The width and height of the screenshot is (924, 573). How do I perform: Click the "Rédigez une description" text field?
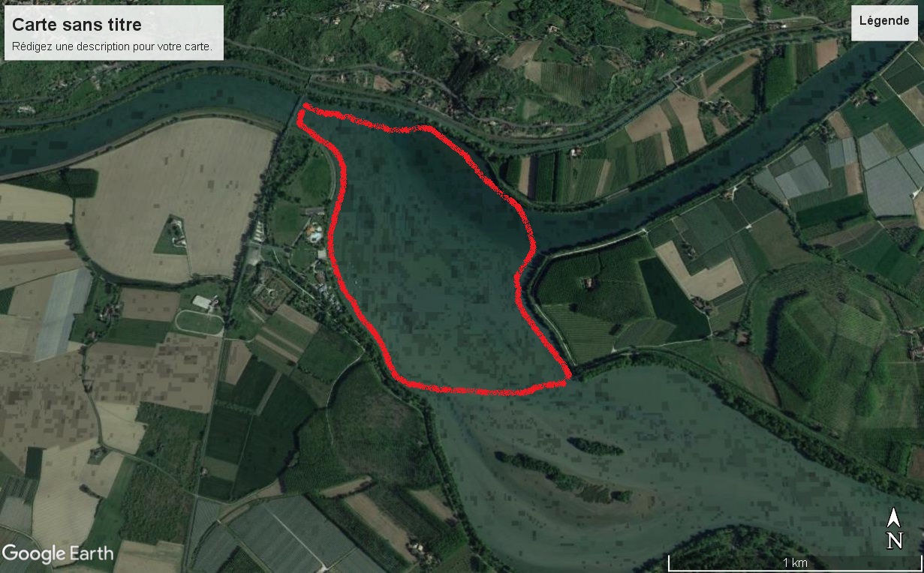[113, 46]
